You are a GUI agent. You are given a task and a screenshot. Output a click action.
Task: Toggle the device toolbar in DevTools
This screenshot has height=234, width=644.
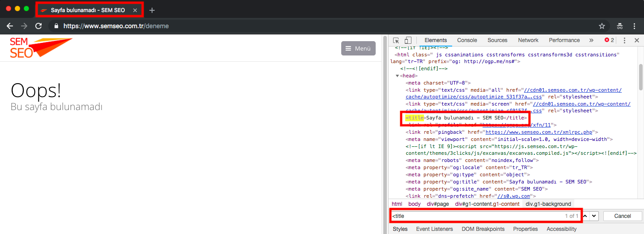pyautogui.click(x=408, y=40)
